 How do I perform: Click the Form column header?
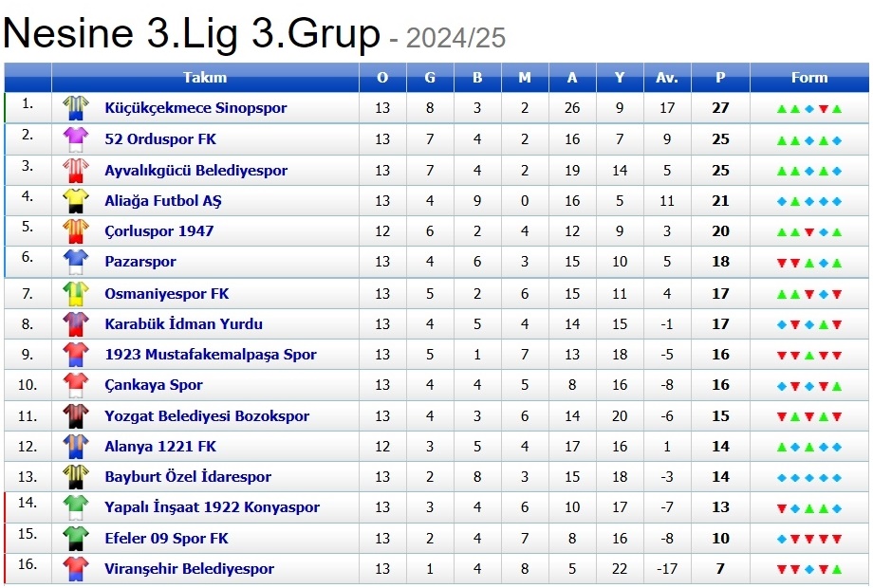tap(809, 78)
